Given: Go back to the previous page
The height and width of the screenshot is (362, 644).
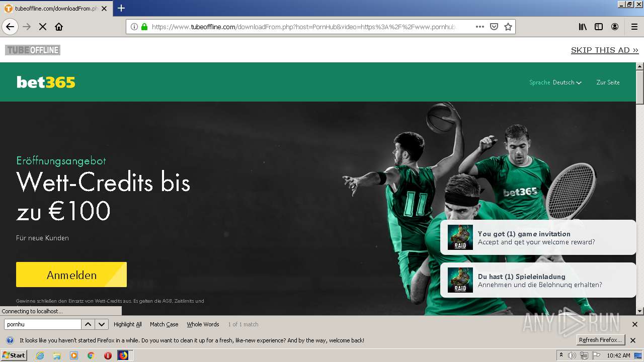Looking at the screenshot, I should pyautogui.click(x=10, y=27).
